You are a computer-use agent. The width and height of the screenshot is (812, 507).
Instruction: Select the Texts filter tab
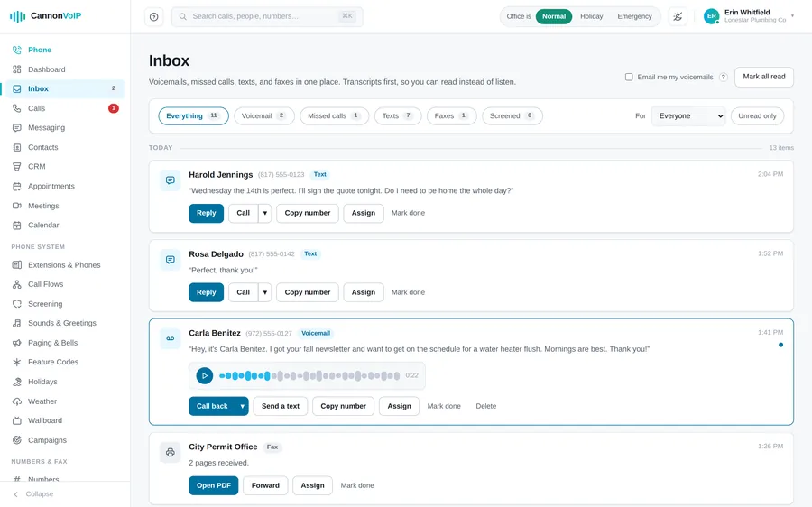pos(398,116)
